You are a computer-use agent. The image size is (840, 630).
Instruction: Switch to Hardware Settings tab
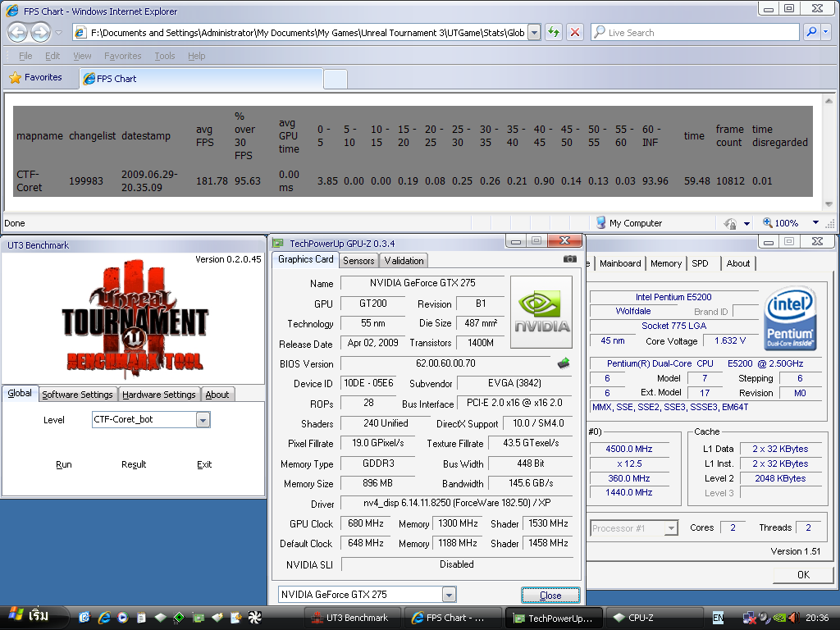point(158,395)
